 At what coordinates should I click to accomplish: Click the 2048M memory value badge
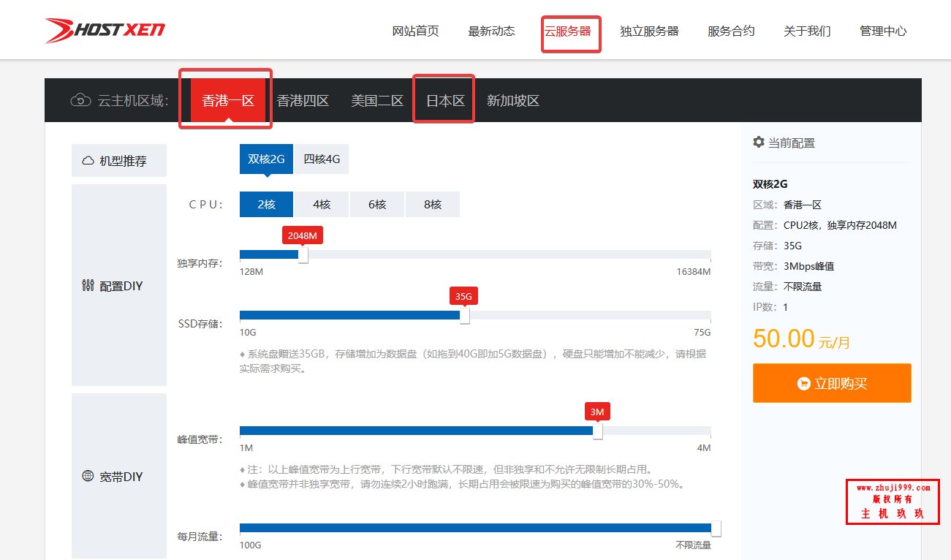303,235
